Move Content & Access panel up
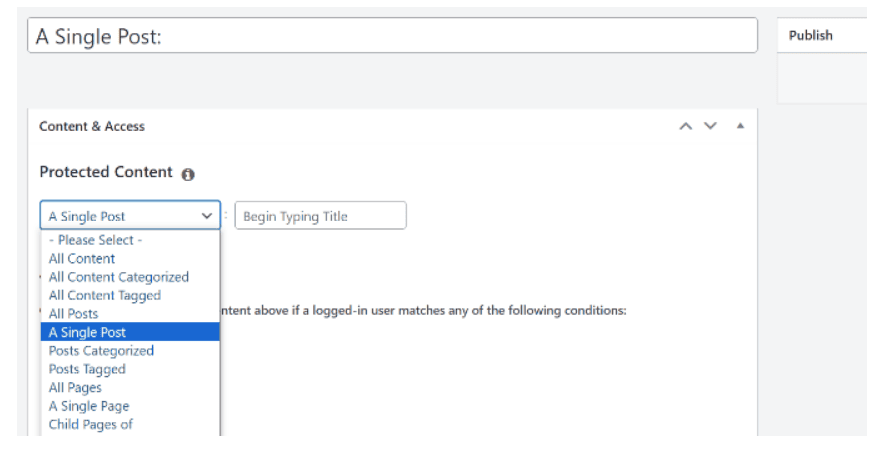The width and height of the screenshot is (883, 454). coord(685,126)
